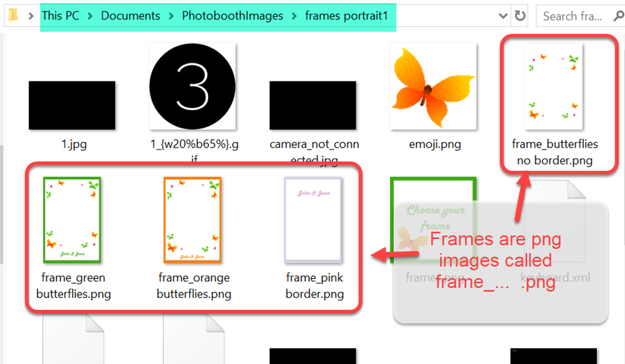
Task: Click the refresh icon in address bar
Action: point(520,16)
